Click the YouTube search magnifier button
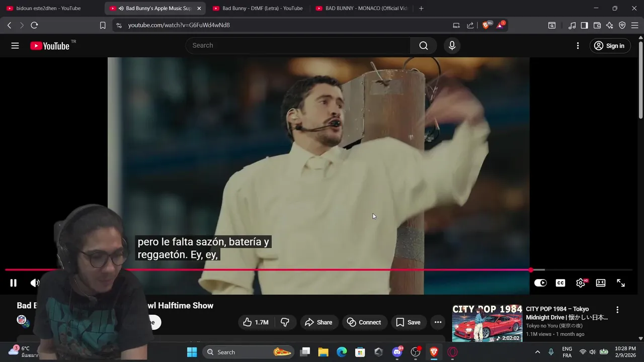 coord(424,46)
